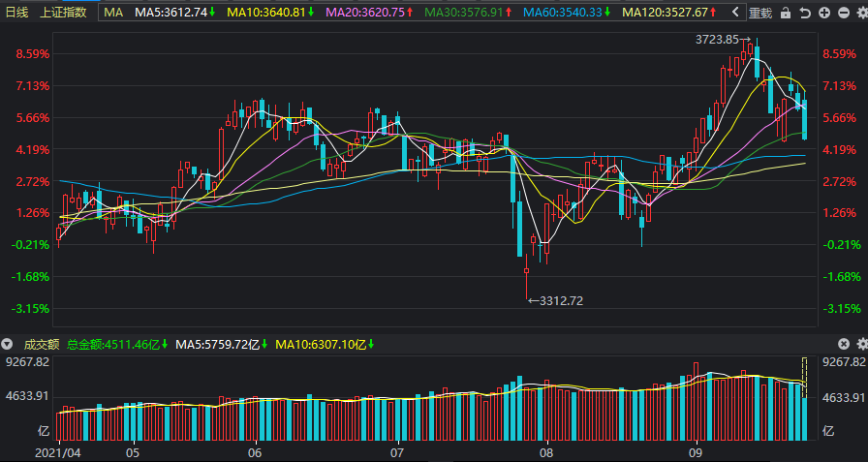Click the 重载 reload button
Image resolution: width=868 pixels, height=462 pixels.
[x=760, y=13]
